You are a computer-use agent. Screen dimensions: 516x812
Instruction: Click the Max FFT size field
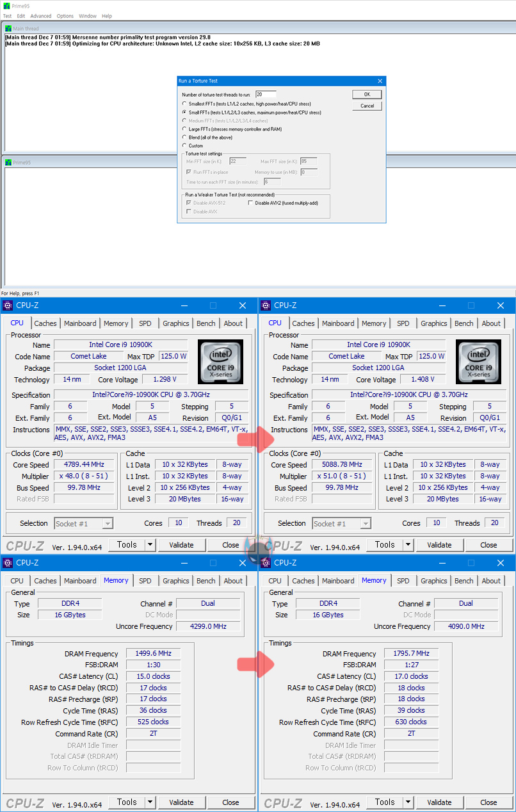(x=308, y=161)
